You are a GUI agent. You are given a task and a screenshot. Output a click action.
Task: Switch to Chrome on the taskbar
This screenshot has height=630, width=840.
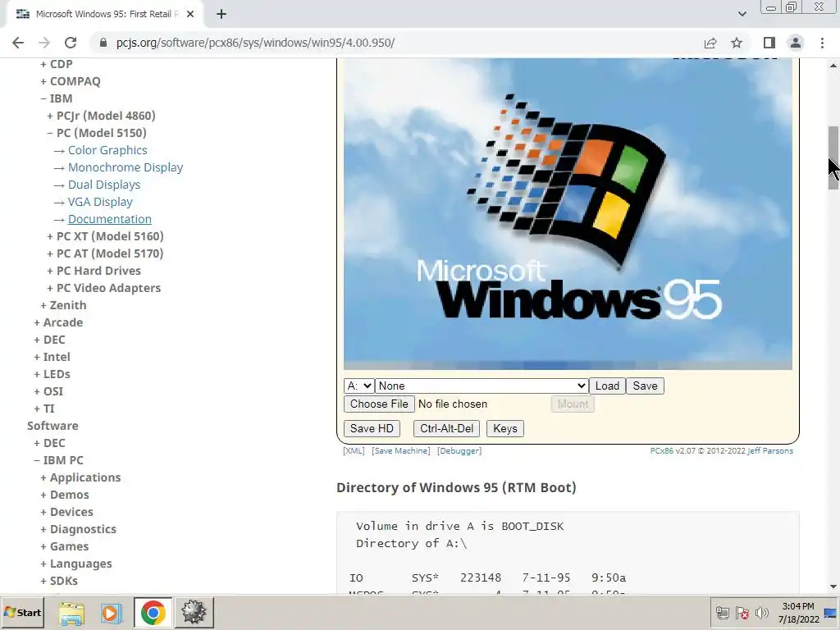pos(153,613)
